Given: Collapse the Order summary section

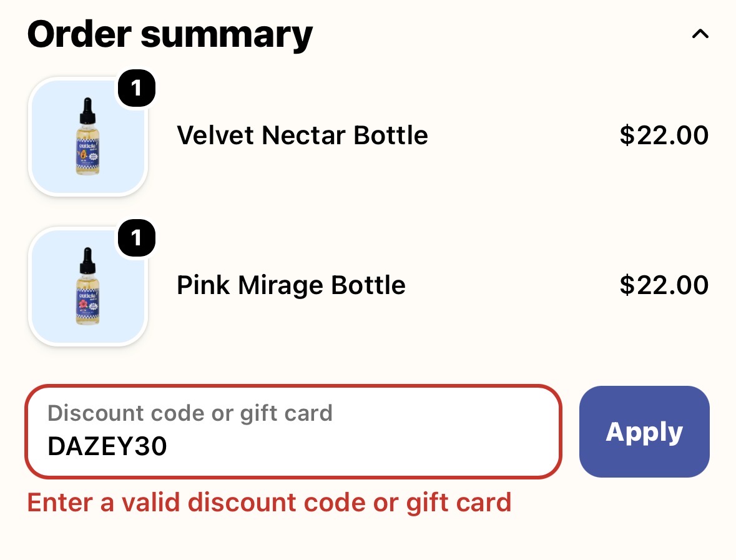Looking at the screenshot, I should [x=700, y=34].
